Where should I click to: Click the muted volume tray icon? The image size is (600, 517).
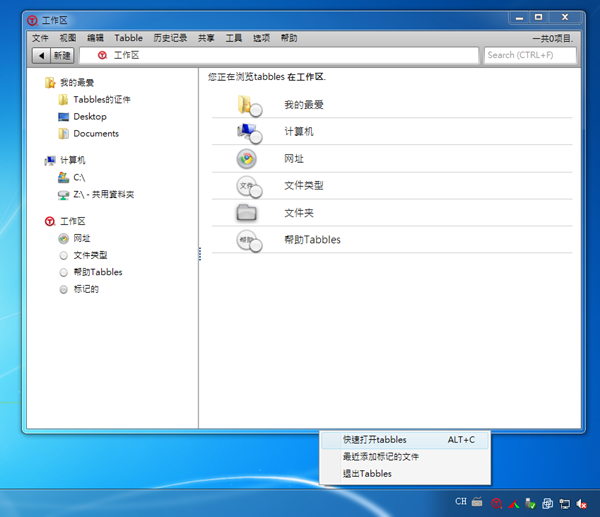[x=582, y=504]
